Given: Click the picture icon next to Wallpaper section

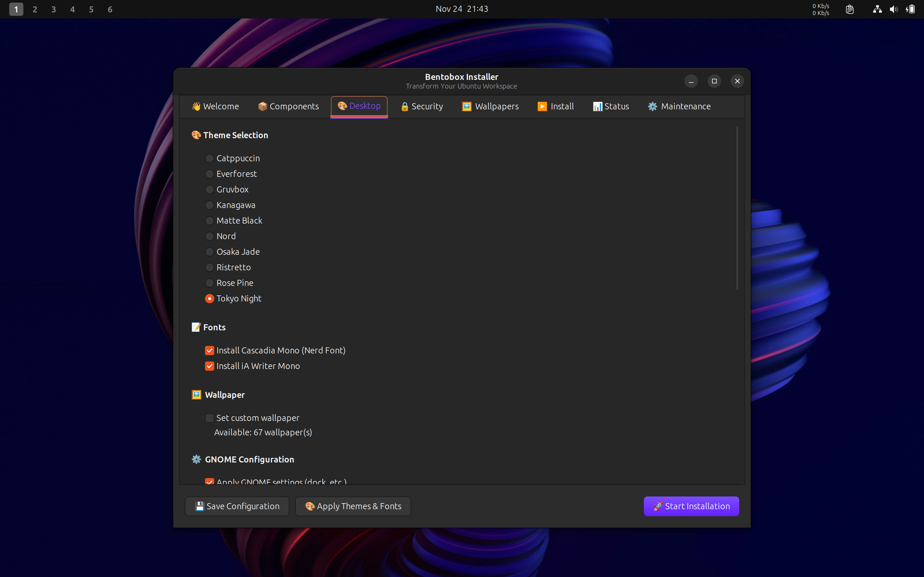Looking at the screenshot, I should coord(196,395).
